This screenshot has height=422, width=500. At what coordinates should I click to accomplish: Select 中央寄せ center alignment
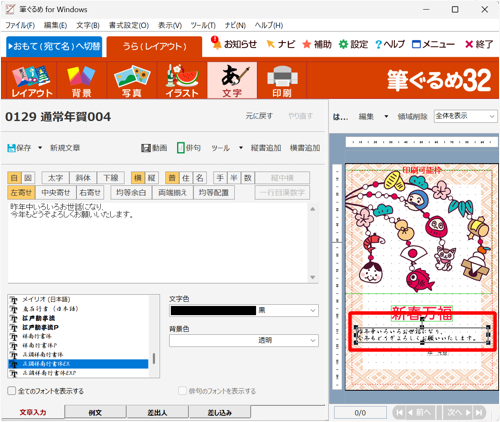click(56, 192)
